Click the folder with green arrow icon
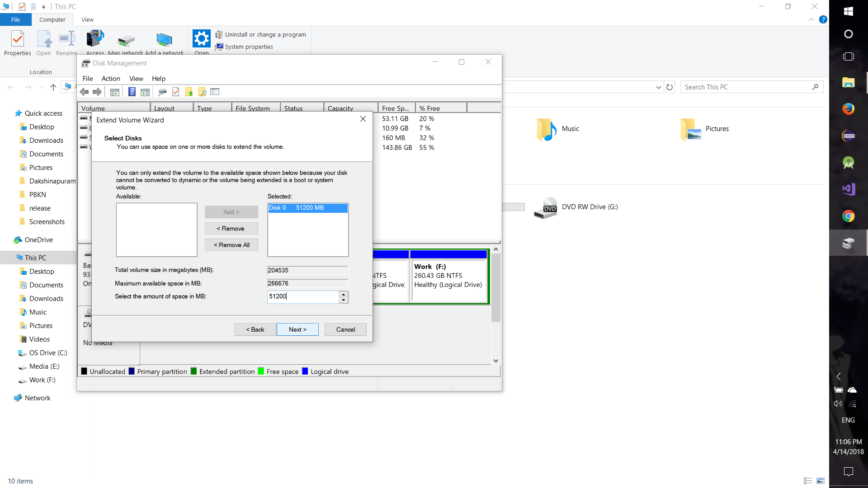 189,92
